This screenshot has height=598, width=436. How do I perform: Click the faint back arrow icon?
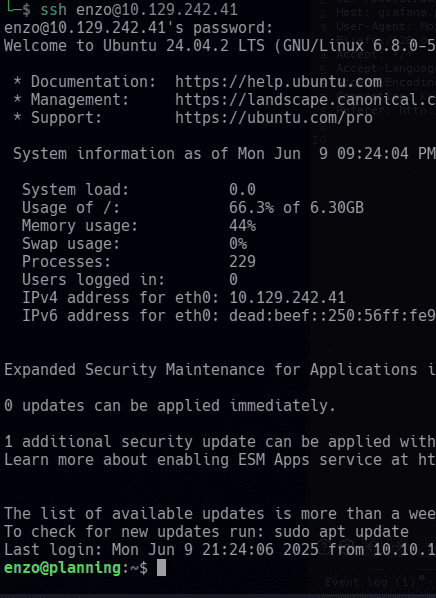point(370,547)
